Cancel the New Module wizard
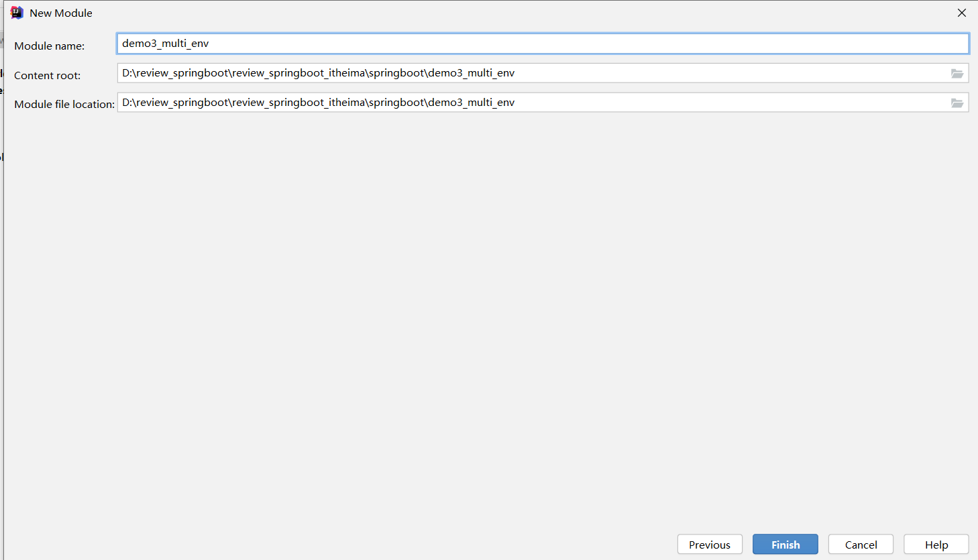Viewport: 978px width, 560px height. [x=861, y=545]
